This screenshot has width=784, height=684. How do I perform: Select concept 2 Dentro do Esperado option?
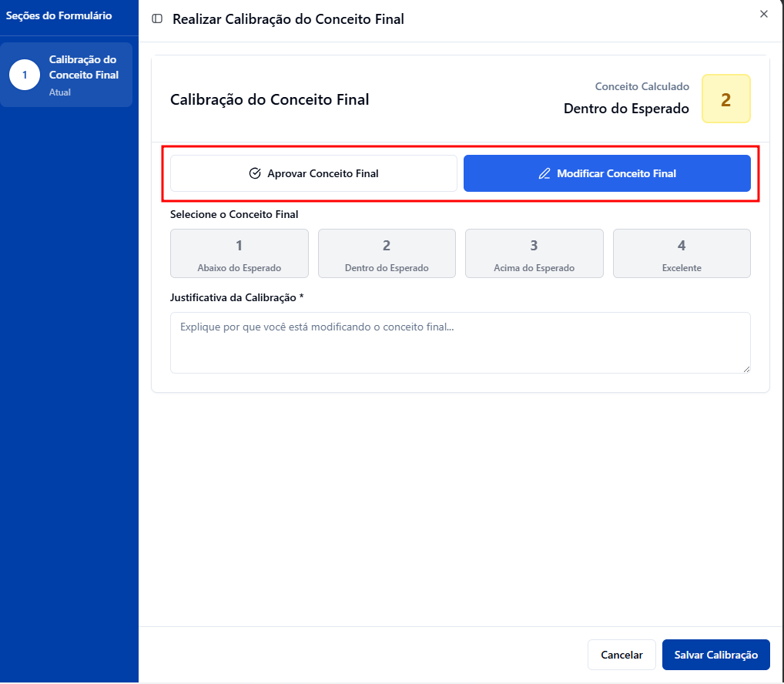click(x=387, y=253)
